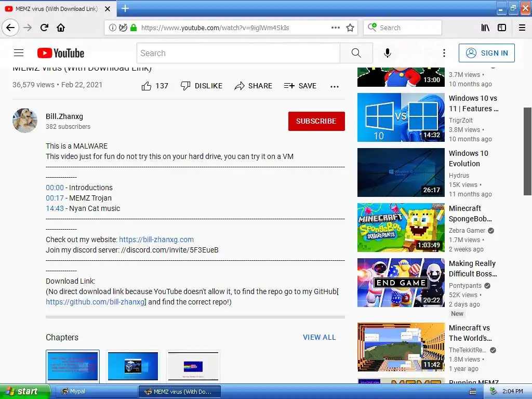
Task: Click the DISLIKE thumbs-down button
Action: pyautogui.click(x=202, y=86)
